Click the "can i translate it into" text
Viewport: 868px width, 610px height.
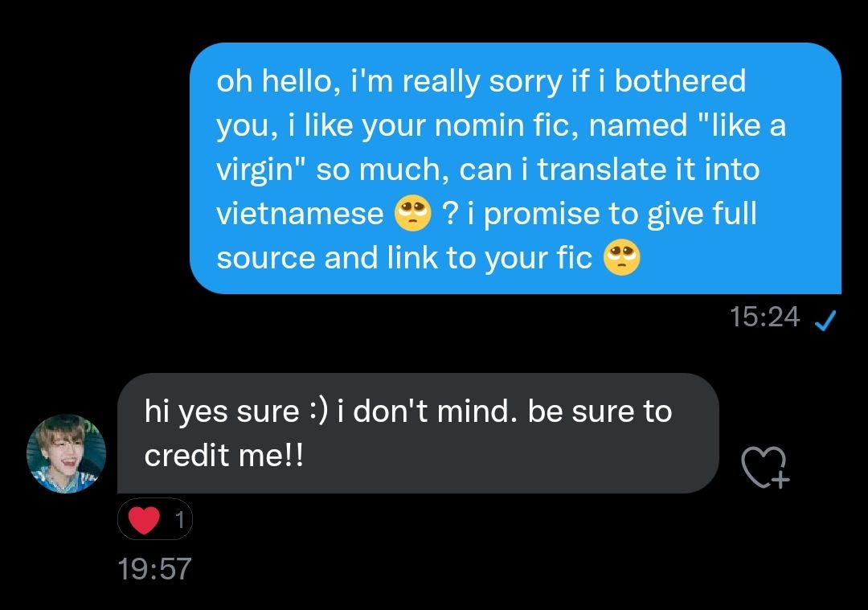click(x=609, y=170)
